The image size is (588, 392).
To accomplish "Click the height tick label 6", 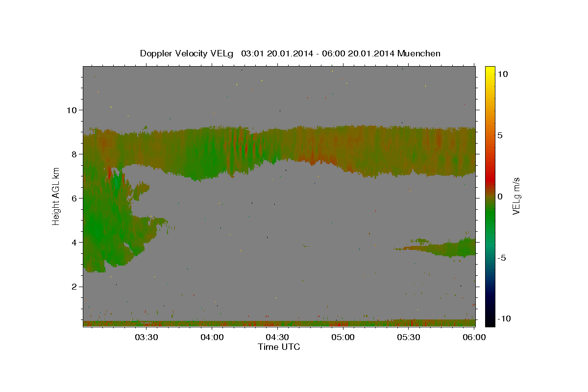I will [74, 198].
